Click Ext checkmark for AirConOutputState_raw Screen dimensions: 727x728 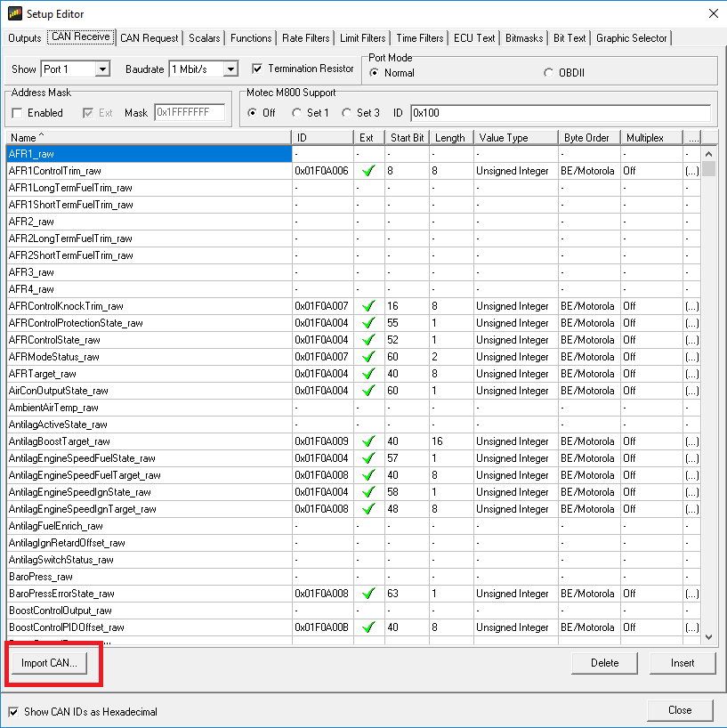[368, 391]
